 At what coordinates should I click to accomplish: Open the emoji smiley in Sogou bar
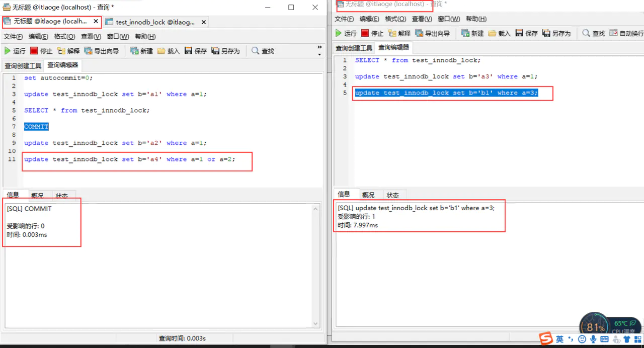(x=582, y=339)
